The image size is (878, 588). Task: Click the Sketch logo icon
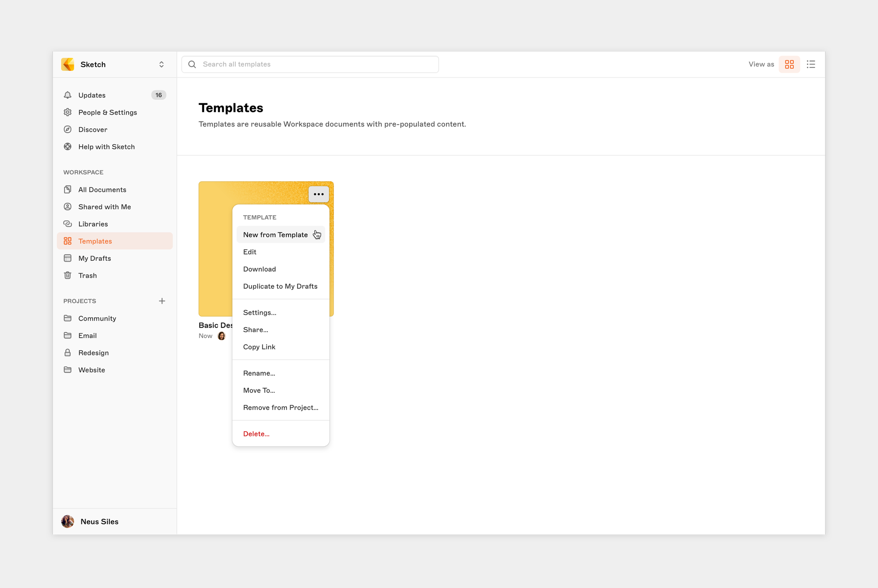click(x=68, y=65)
